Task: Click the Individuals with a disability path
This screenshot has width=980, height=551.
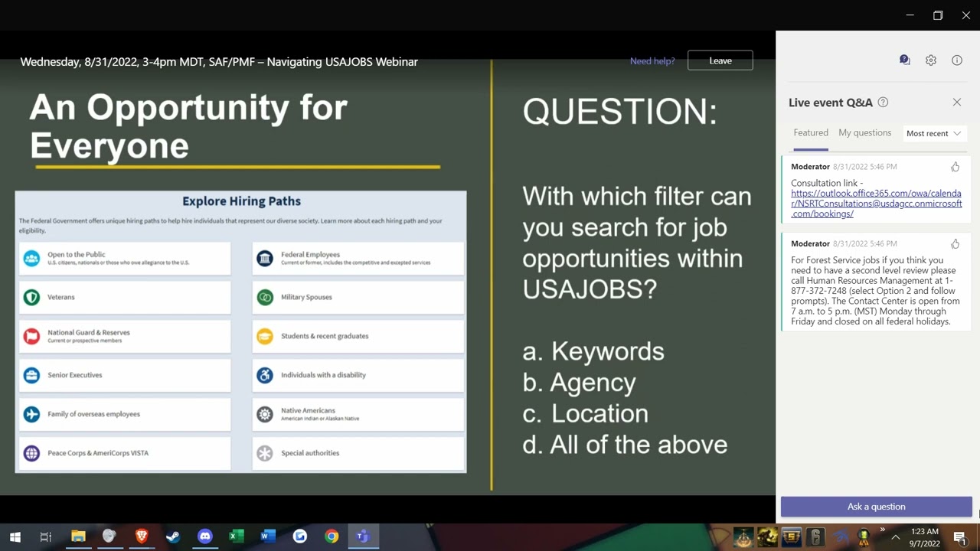Action: coord(358,375)
